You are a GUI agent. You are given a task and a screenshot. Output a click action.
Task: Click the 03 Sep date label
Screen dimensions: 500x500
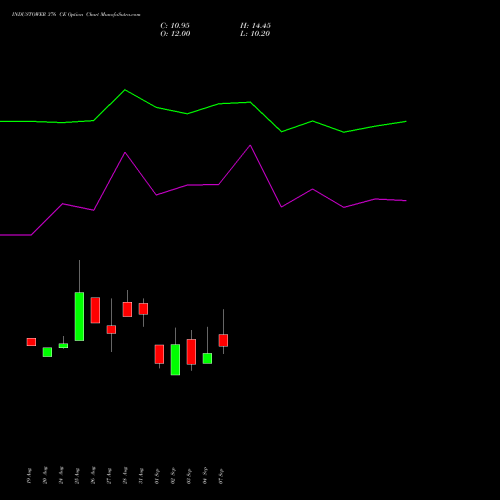point(189,476)
